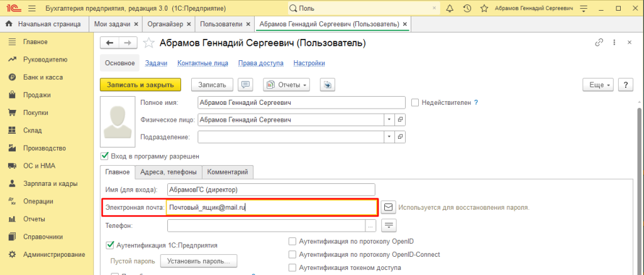Click Записать и закрыть button
Screen dimensions: 644x275
tap(140, 85)
